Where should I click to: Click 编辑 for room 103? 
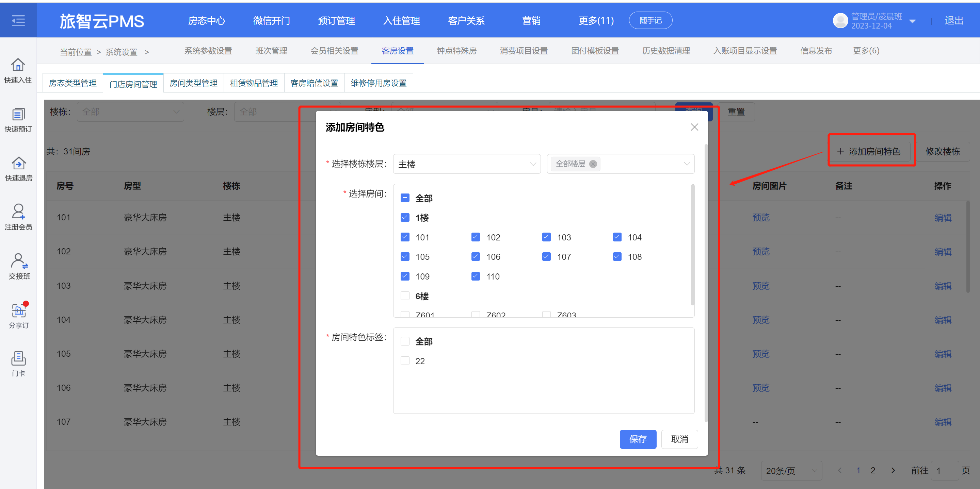click(943, 286)
